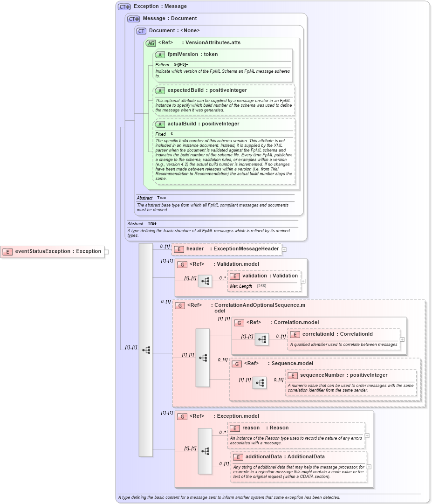This screenshot has width=432, height=504.
Task: Click the E icon of correlationId element
Action: click(x=295, y=334)
